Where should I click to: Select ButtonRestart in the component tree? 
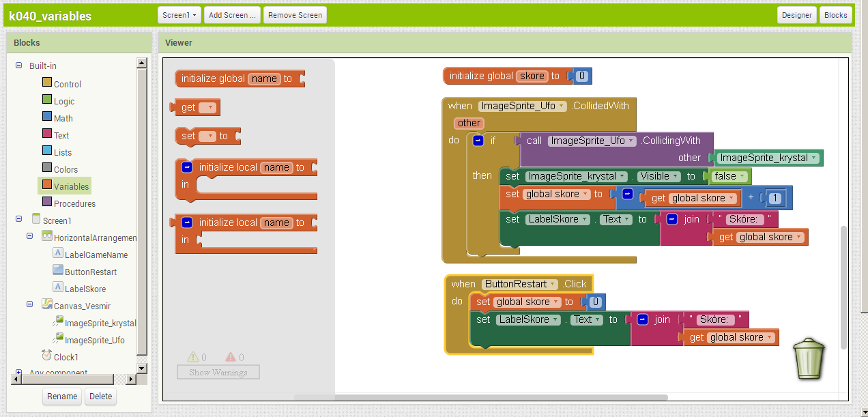(x=91, y=272)
